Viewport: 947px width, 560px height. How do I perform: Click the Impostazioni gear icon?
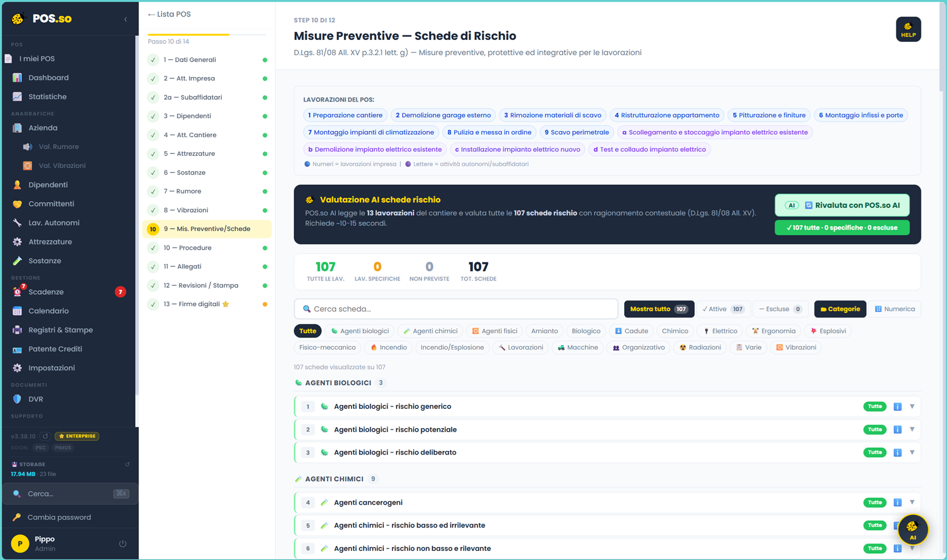[x=17, y=368]
